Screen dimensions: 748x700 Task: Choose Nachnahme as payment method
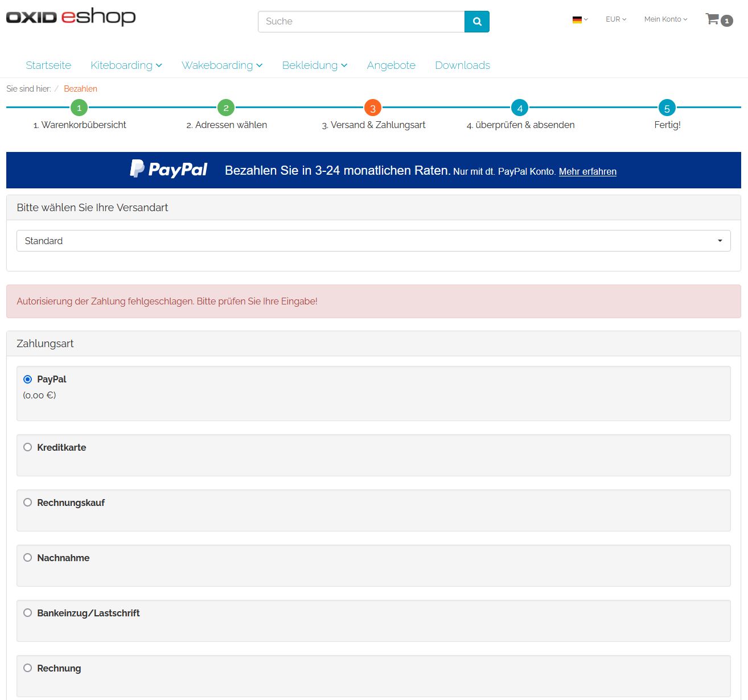[x=27, y=558]
